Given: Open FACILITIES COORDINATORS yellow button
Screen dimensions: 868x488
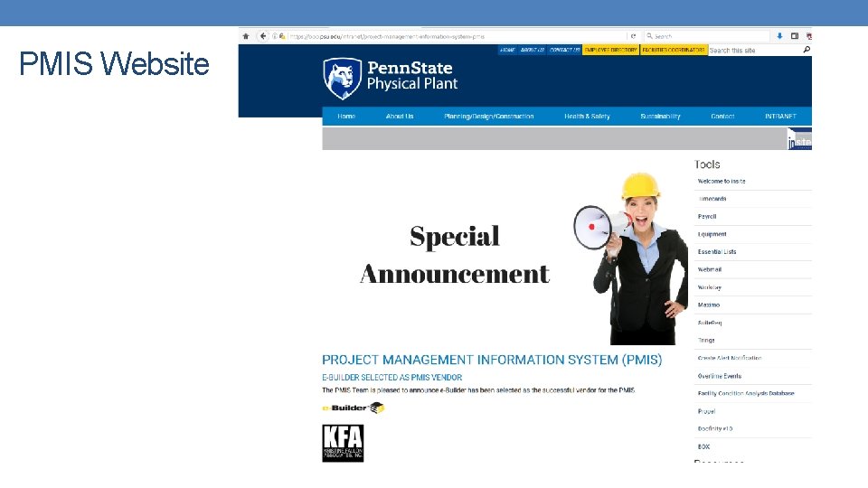Looking at the screenshot, I should click(674, 51).
